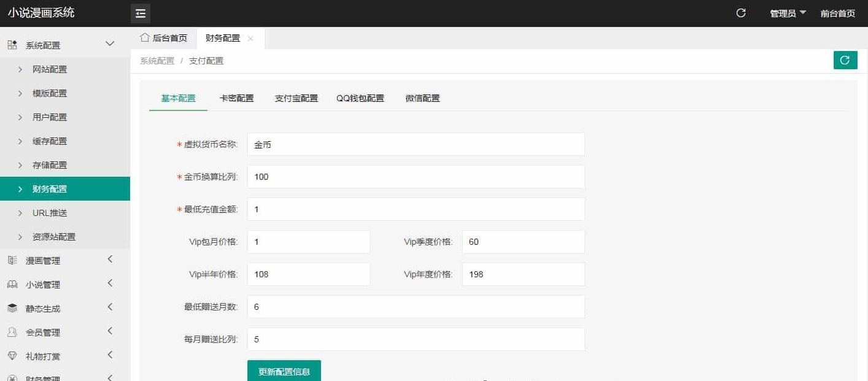
Task: Click the 静态生成 layers icon
Action: tap(12, 309)
